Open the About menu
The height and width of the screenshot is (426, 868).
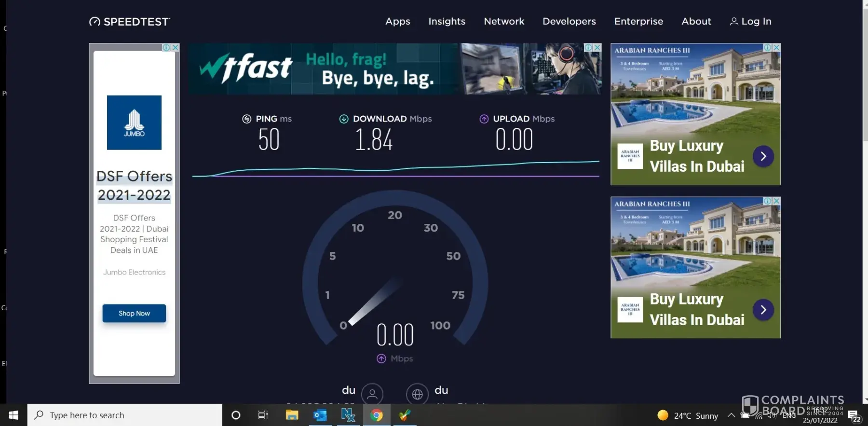pyautogui.click(x=696, y=21)
